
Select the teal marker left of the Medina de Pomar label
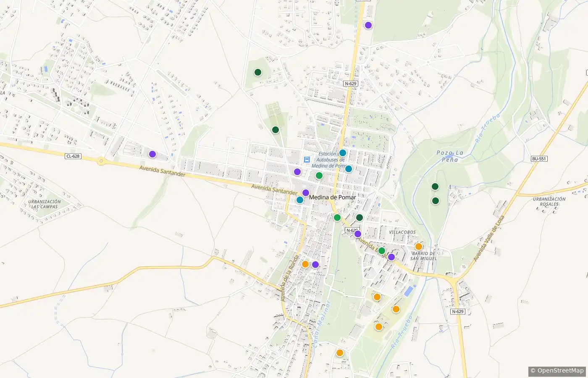(x=300, y=200)
